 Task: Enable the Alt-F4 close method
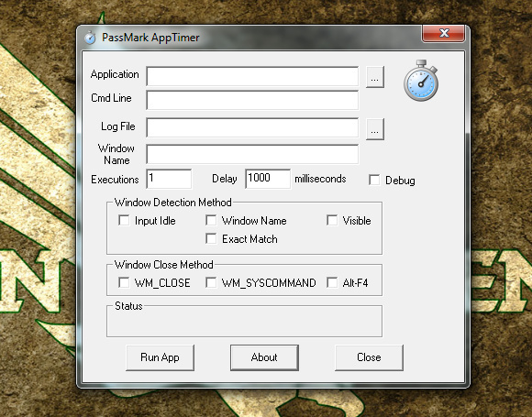pos(332,282)
